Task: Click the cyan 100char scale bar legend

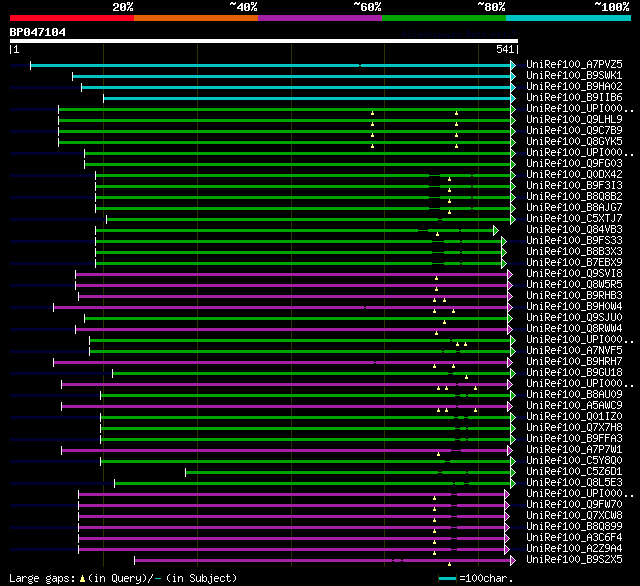Action: [x=447, y=578]
